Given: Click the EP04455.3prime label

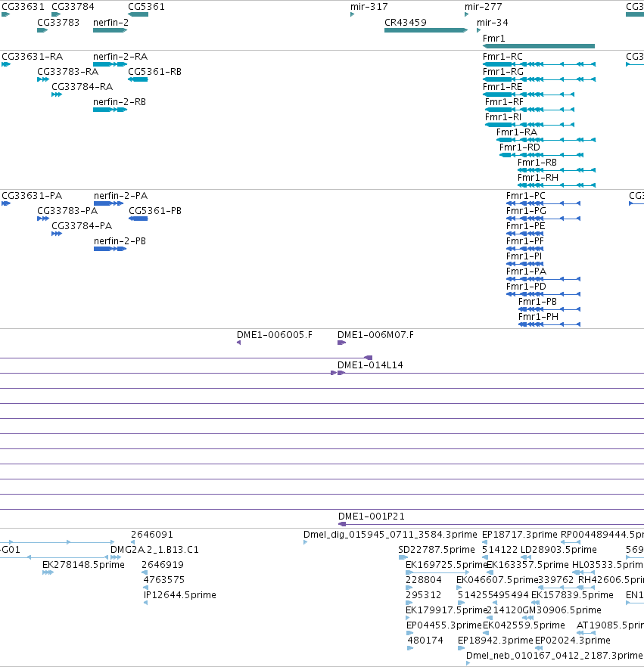Looking at the screenshot, I should point(444,625).
